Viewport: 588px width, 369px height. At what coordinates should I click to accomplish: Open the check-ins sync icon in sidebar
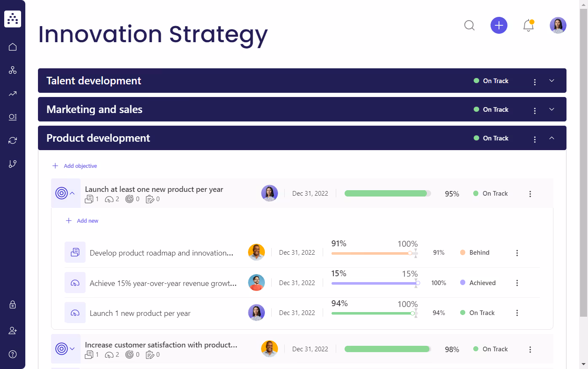click(12, 140)
